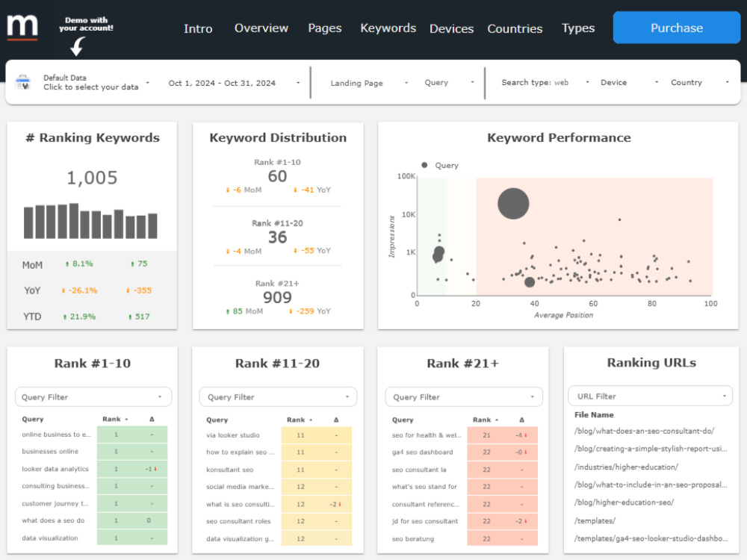This screenshot has height=560, width=747.
Task: Select 'via looker studio' query row
Action: (x=279, y=435)
